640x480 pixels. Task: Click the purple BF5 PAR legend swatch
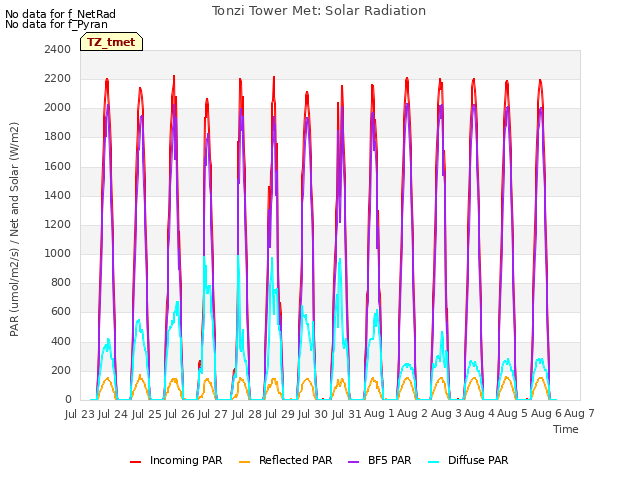353,462
